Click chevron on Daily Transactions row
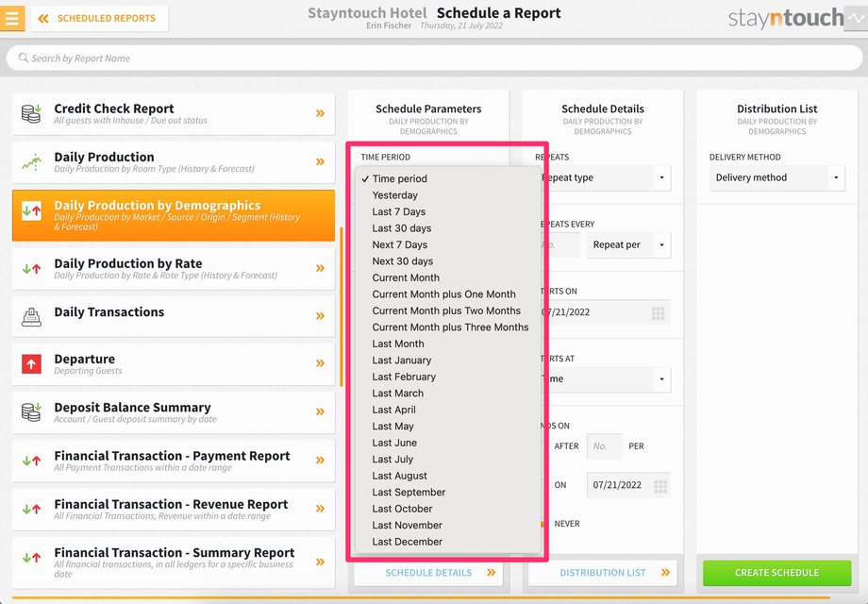This screenshot has height=604, width=868. (x=320, y=316)
